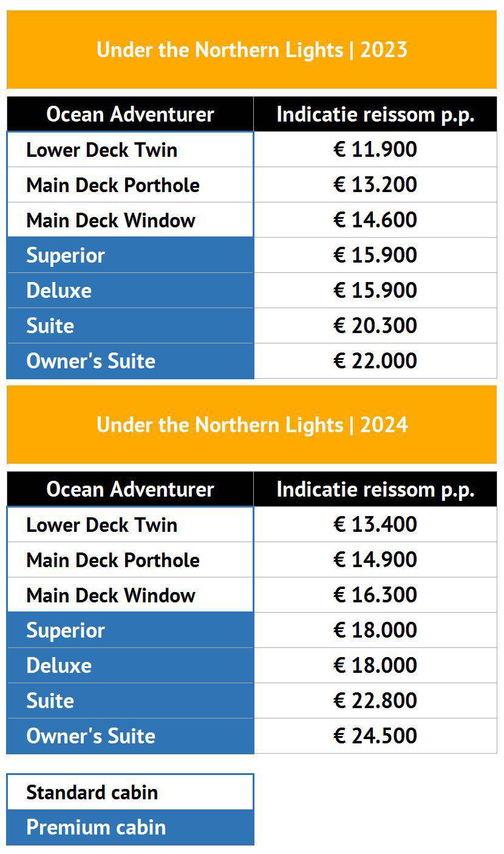
Task: Click the € 20.300 Suite price
Action: (375, 326)
